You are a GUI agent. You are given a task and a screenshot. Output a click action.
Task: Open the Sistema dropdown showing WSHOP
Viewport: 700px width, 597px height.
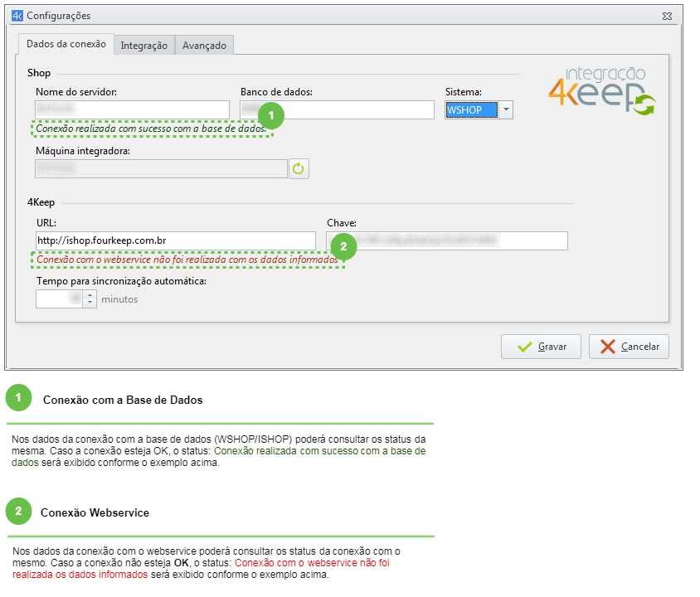click(x=505, y=109)
